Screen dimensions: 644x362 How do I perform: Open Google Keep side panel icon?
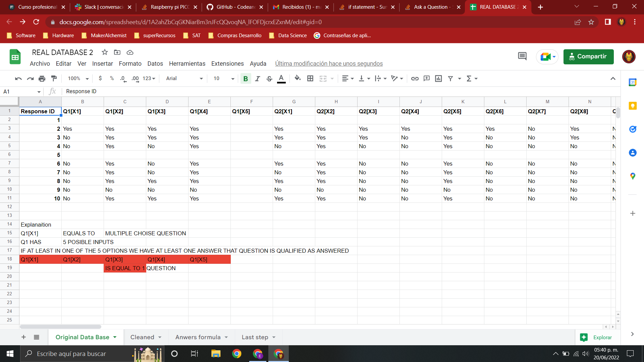[x=633, y=106]
